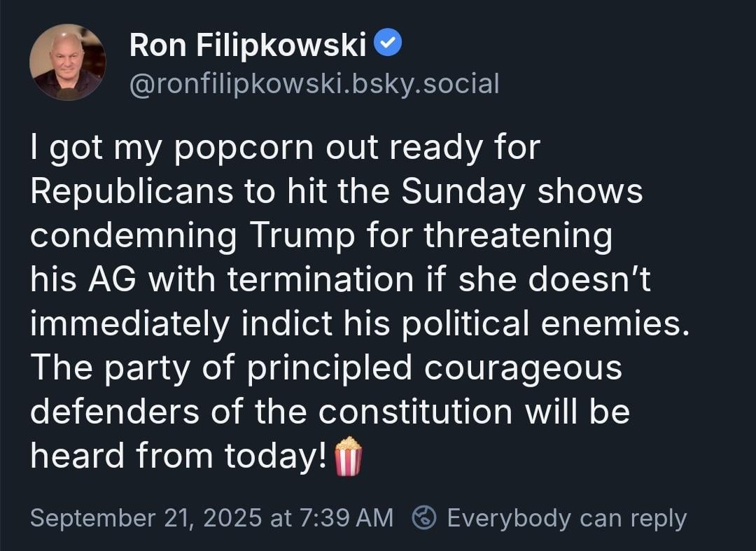Click the September 21, 2025 timestamp

[146, 518]
